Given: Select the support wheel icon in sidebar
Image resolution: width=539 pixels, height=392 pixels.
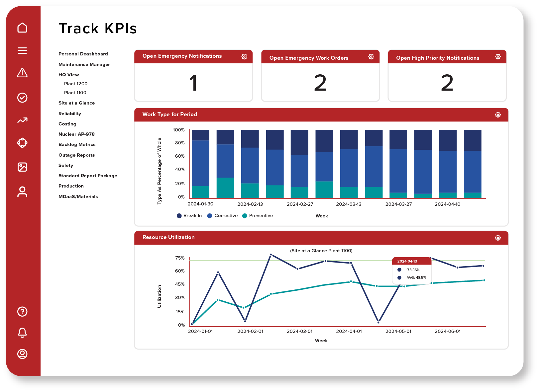Looking at the screenshot, I should tap(22, 143).
